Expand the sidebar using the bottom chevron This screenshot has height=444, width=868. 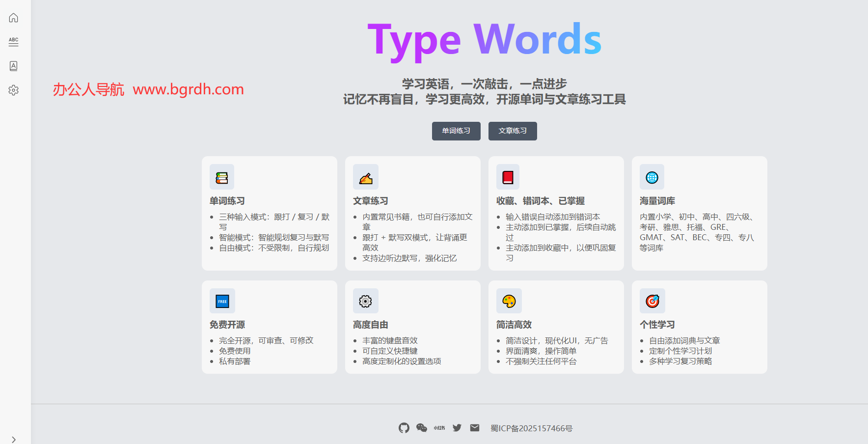pos(13,439)
